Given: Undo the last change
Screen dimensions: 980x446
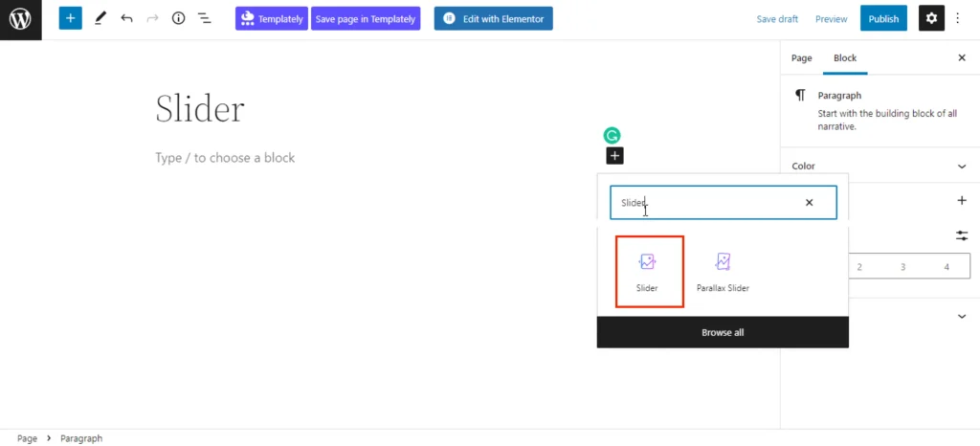Looking at the screenshot, I should [127, 19].
